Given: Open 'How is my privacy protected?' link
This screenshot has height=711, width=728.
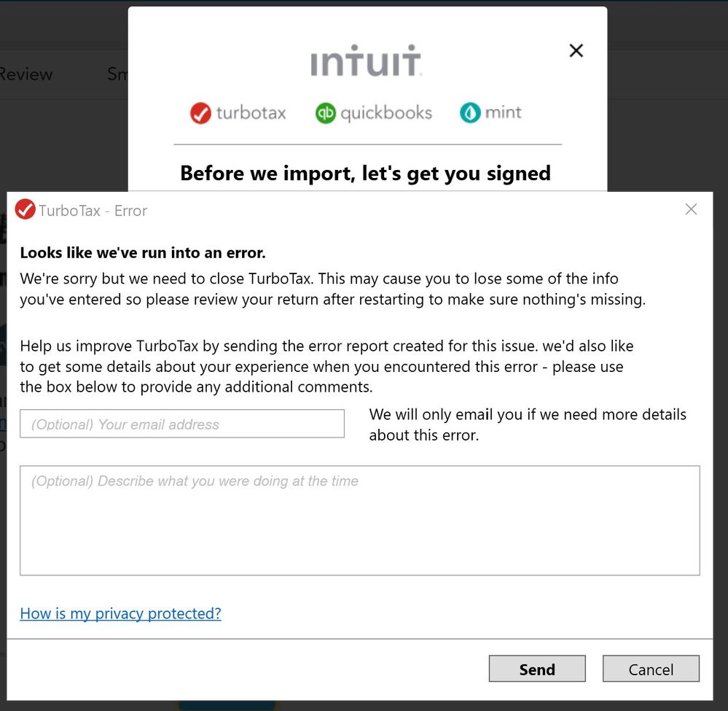Looking at the screenshot, I should tap(120, 613).
